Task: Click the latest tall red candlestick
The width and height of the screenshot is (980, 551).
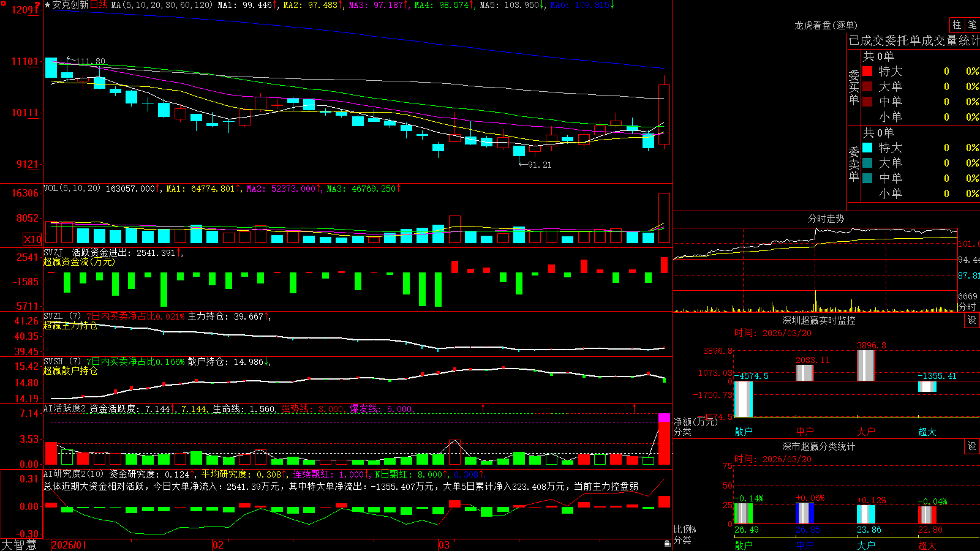Action: pyautogui.click(x=664, y=114)
